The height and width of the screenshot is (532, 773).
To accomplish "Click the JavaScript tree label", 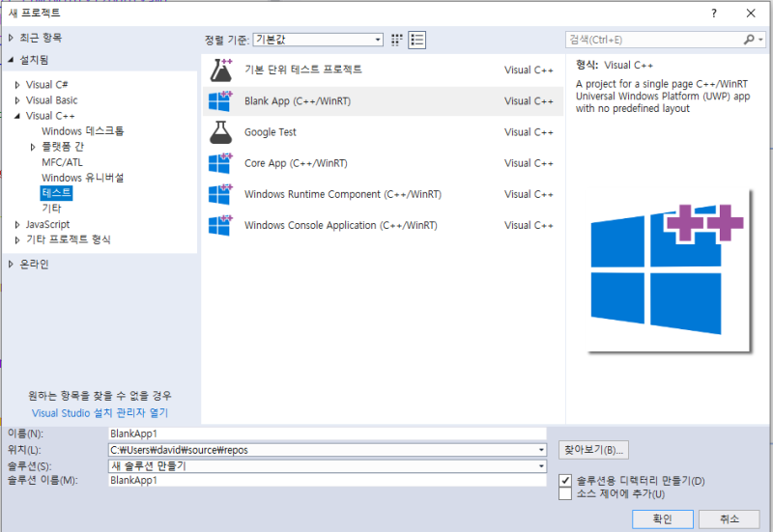I will [47, 224].
